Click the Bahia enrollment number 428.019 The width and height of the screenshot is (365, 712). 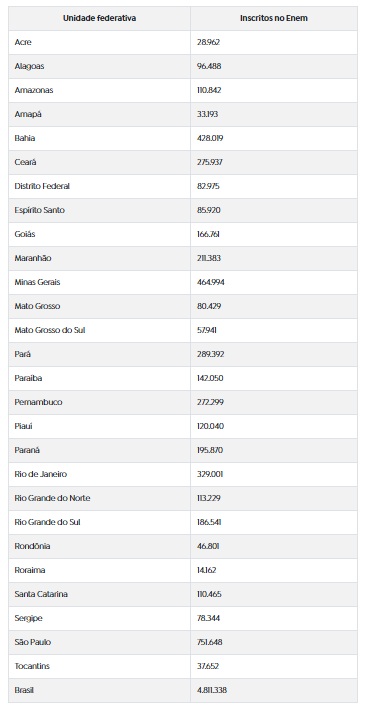click(x=210, y=138)
